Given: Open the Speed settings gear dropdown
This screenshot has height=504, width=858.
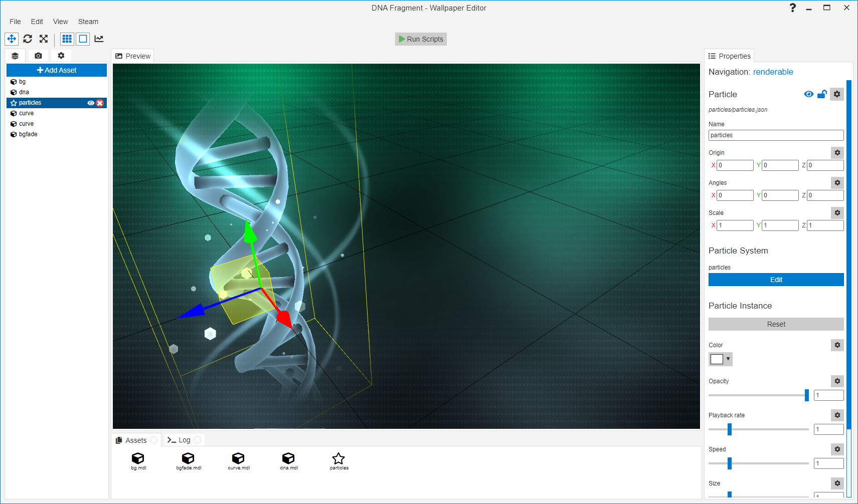Looking at the screenshot, I should pyautogui.click(x=836, y=449).
